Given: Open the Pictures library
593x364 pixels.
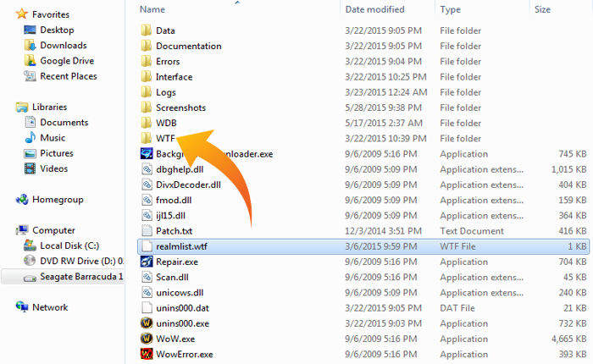Looking at the screenshot, I should coord(57,153).
